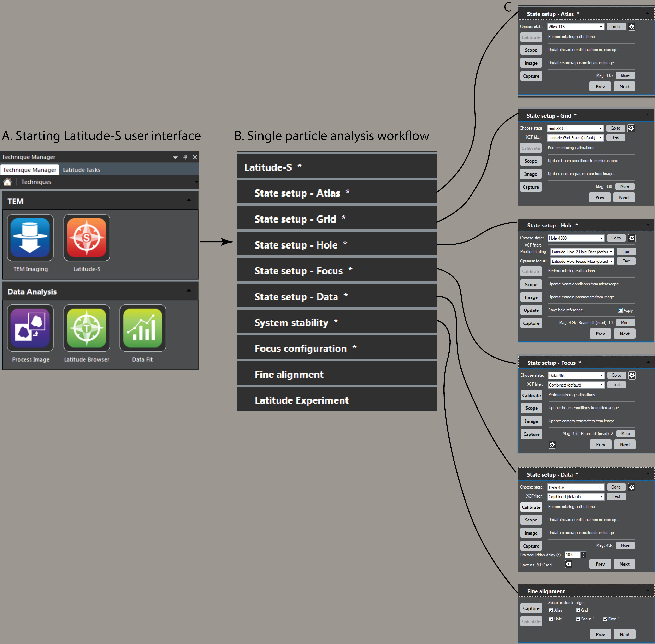The width and height of the screenshot is (655, 644).
Task: Pin the Technique Manager panel
Action: pos(185,157)
